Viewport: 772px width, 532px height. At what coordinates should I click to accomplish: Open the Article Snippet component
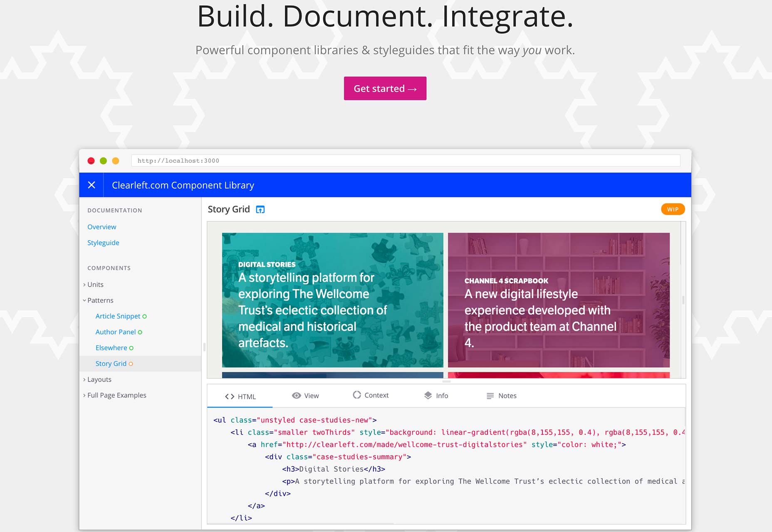(118, 316)
